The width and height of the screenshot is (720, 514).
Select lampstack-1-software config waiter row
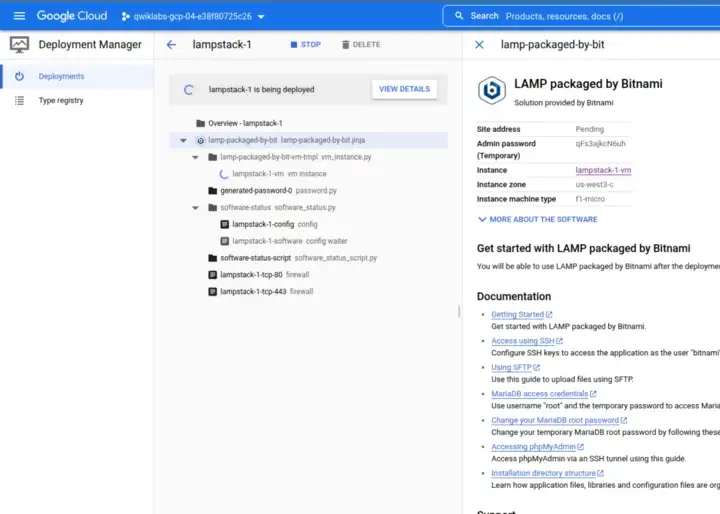pos(309,241)
